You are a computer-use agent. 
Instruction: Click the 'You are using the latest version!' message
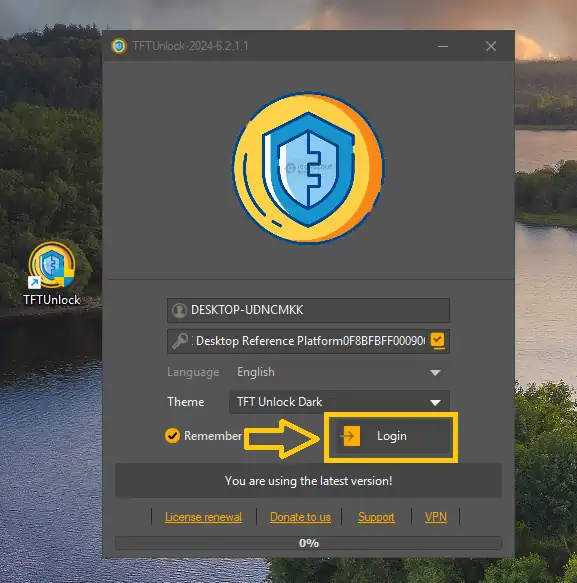click(x=308, y=481)
